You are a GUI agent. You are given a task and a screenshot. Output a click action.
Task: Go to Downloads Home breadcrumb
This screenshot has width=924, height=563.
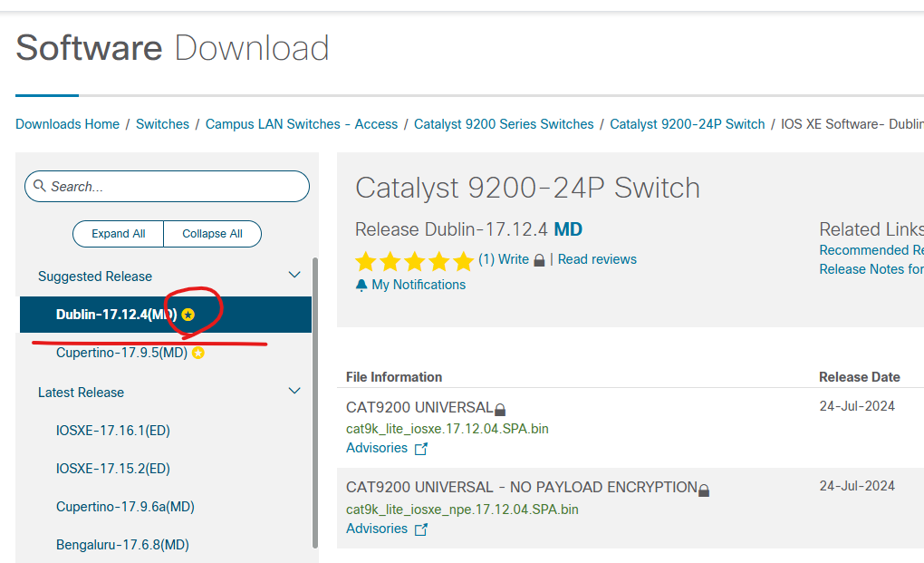(x=67, y=124)
